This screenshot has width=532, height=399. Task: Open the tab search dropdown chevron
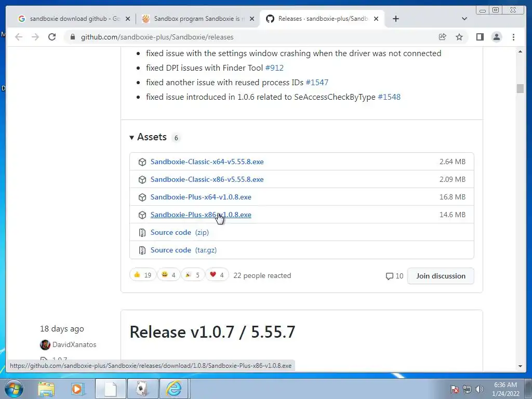pos(464,19)
